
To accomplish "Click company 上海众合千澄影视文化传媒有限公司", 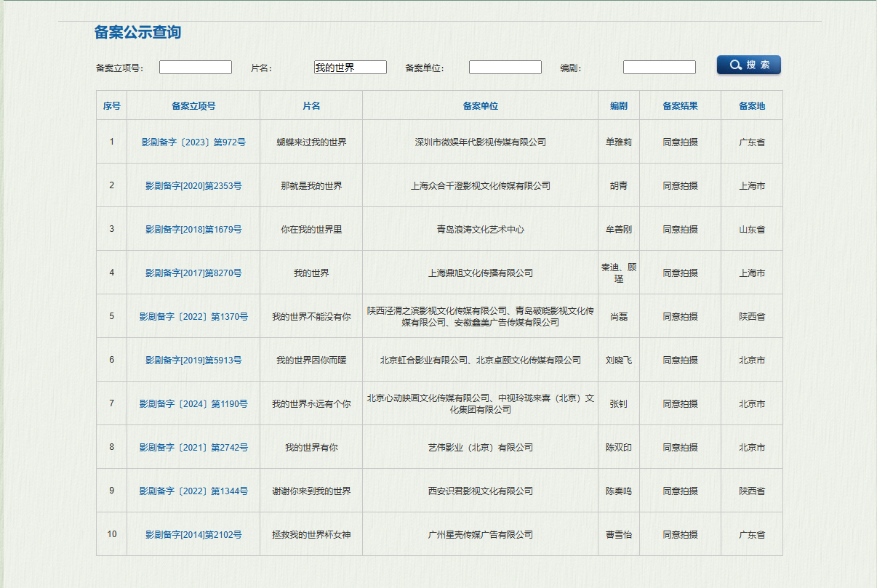I will (480, 185).
